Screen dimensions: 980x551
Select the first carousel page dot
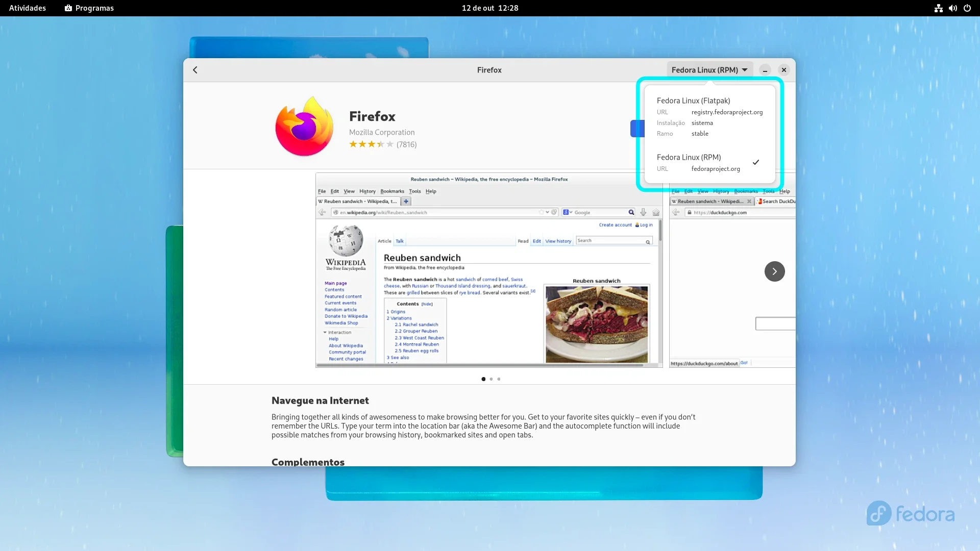pos(483,379)
